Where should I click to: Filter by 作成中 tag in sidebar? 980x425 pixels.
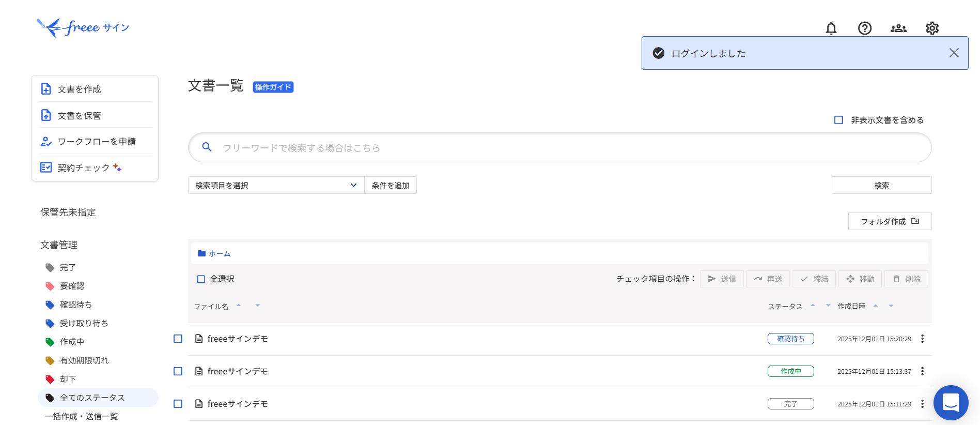click(72, 342)
